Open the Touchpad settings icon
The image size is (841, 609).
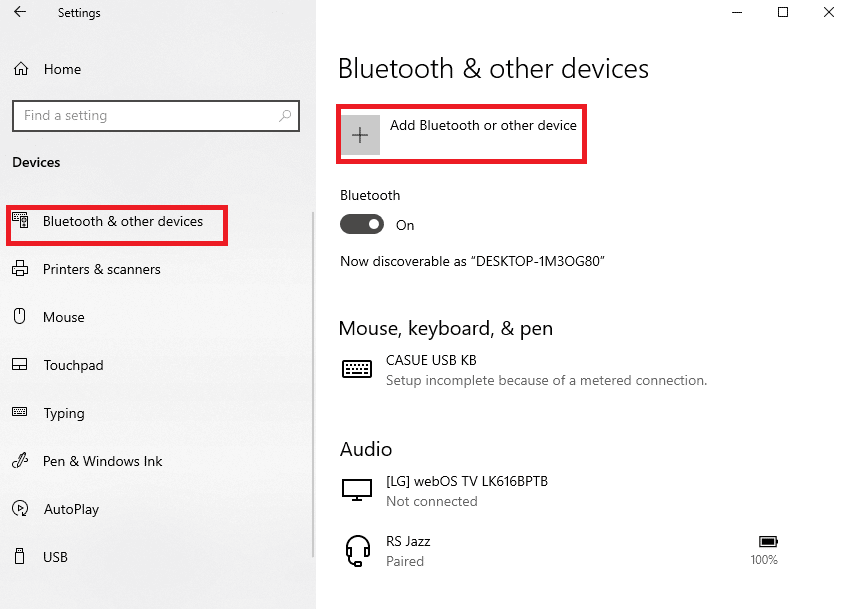[19, 365]
